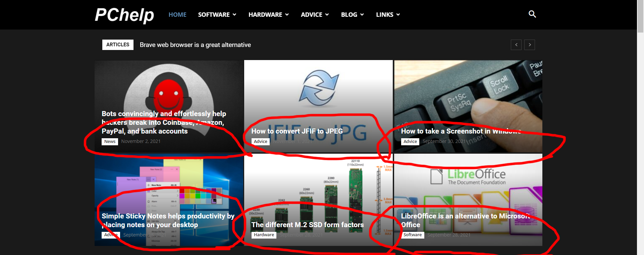Image resolution: width=644 pixels, height=255 pixels.
Task: Click the Software category tag
Action: (x=413, y=235)
